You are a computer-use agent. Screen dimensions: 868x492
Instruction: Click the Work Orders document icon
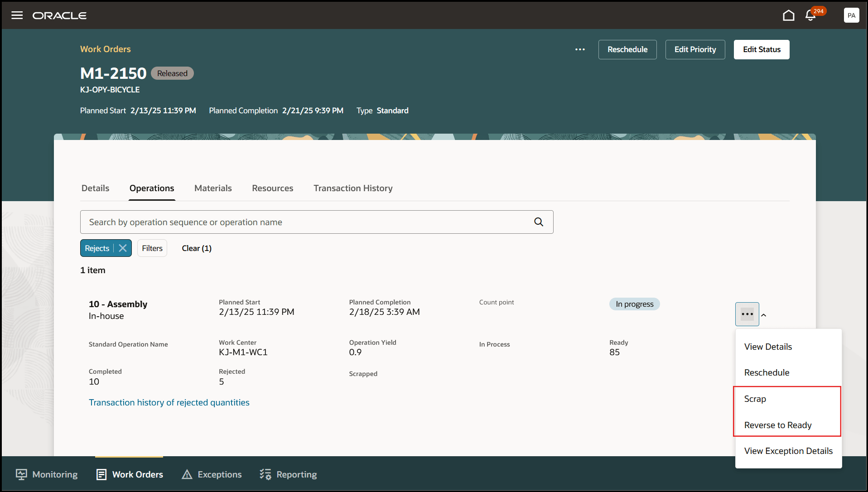click(x=101, y=474)
